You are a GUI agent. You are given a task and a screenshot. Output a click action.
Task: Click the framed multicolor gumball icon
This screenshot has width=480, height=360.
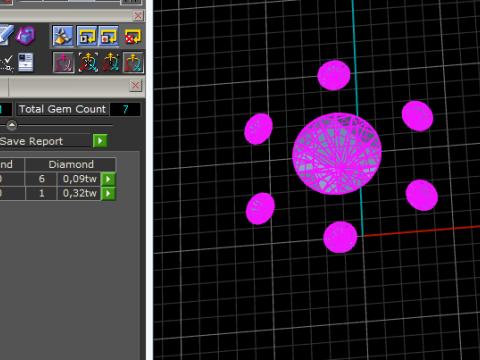(133, 62)
